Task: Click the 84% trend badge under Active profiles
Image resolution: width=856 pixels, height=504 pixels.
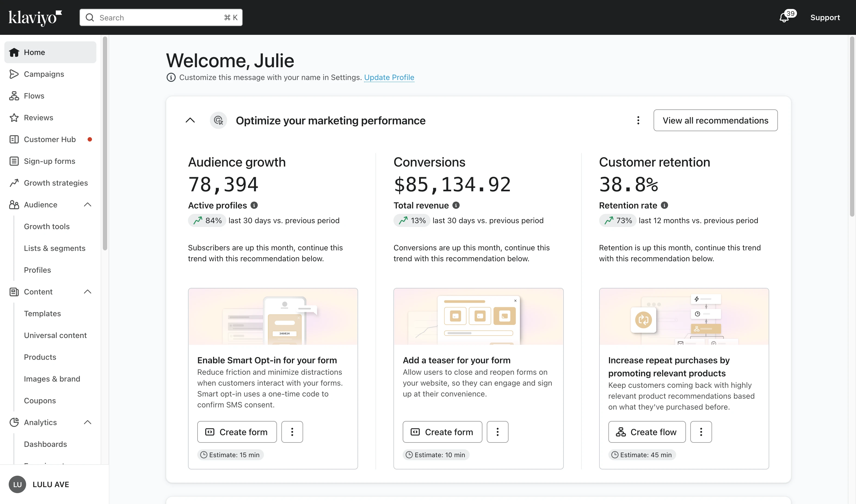Action: [207, 220]
